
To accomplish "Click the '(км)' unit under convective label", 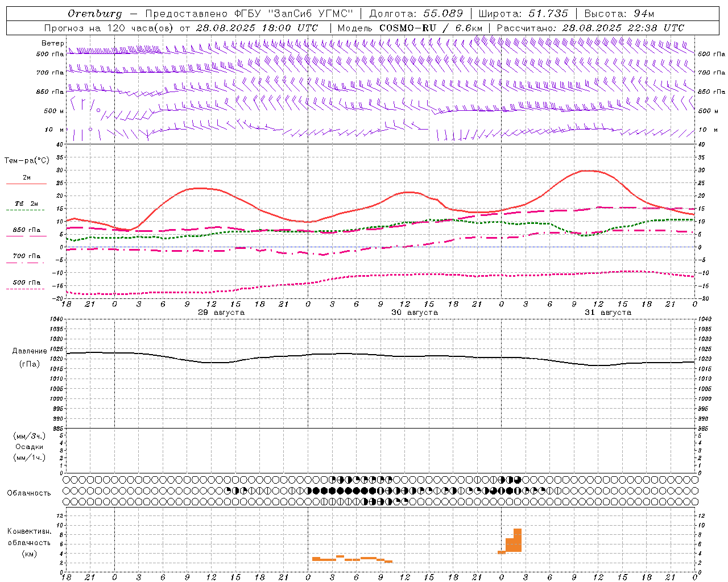I will click(30, 554).
